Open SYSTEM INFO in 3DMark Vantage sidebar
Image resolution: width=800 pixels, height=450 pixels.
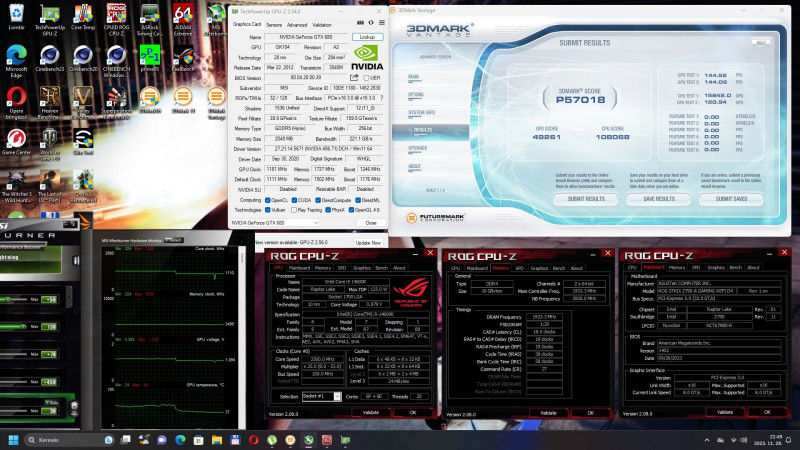point(421,112)
